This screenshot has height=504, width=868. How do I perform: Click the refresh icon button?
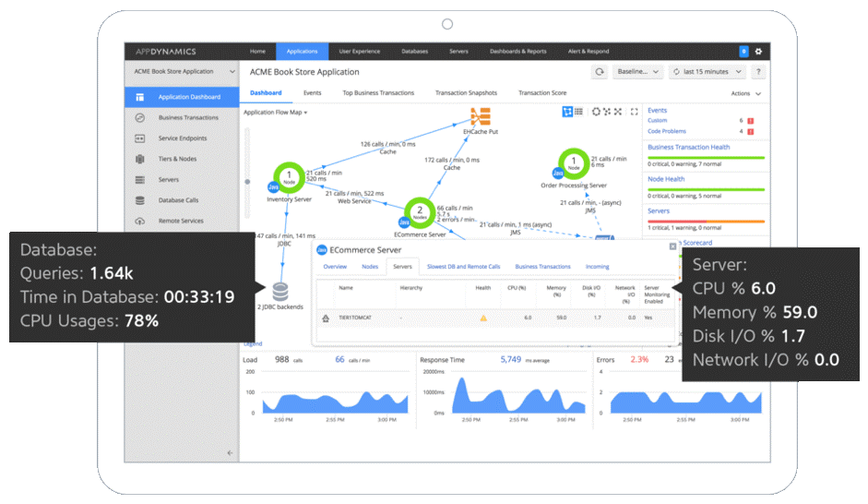pyautogui.click(x=600, y=71)
